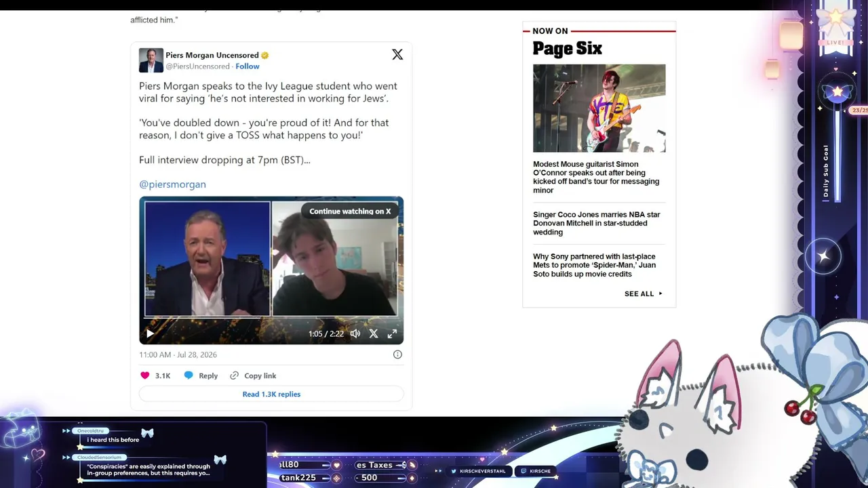
Task: Click the verified badge by Piers Morgan Uncensored
Action: pos(265,55)
